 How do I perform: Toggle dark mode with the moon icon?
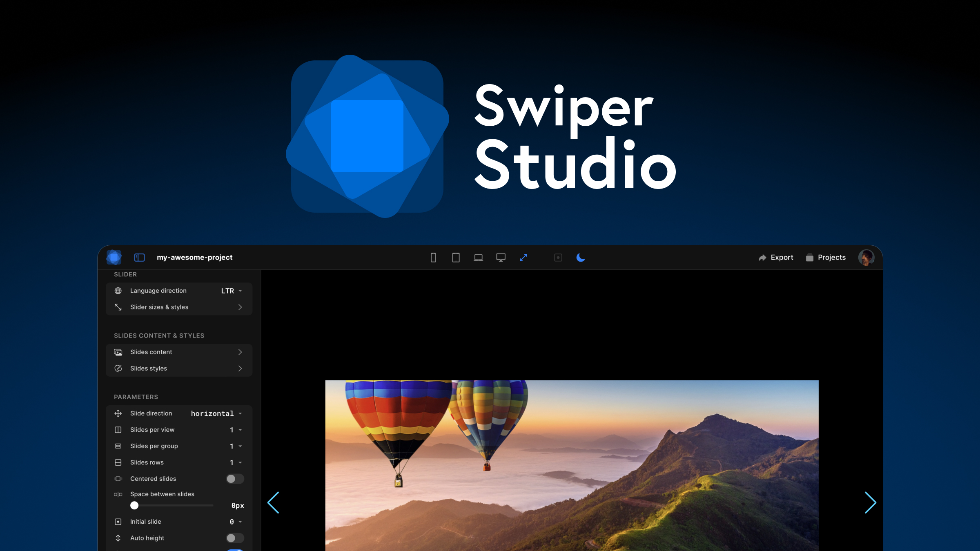[580, 258]
